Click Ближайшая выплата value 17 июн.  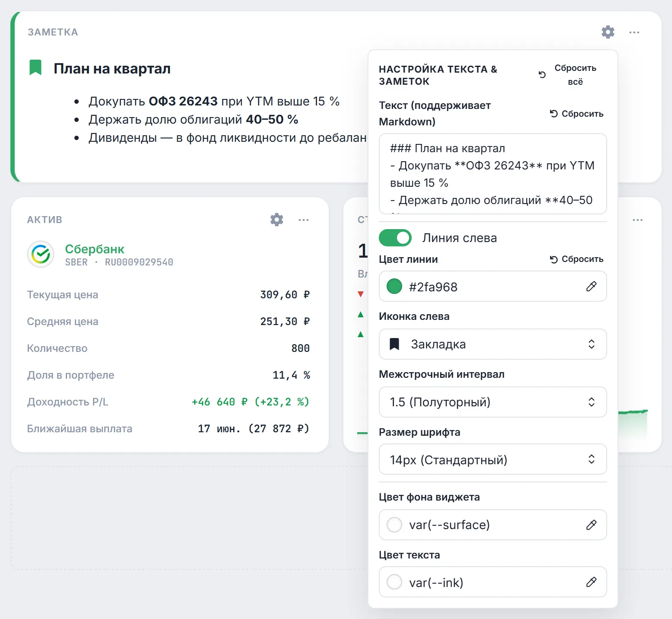pos(254,429)
